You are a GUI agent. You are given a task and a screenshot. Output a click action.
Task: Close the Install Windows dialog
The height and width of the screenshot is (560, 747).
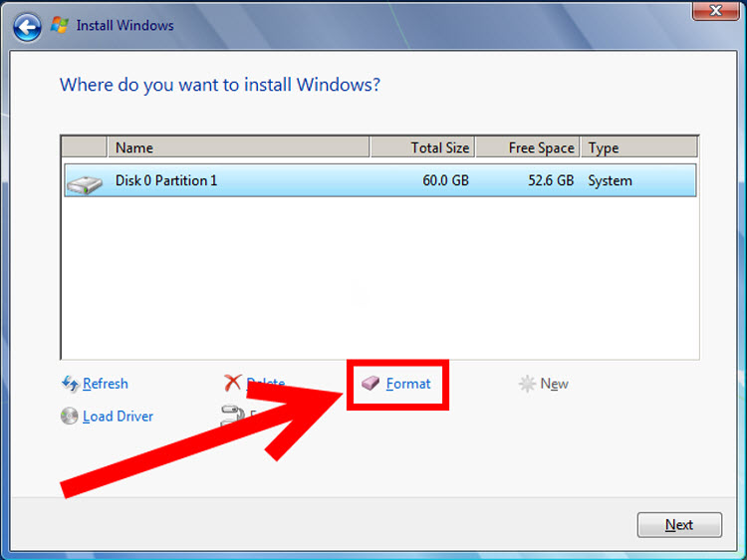point(715,11)
